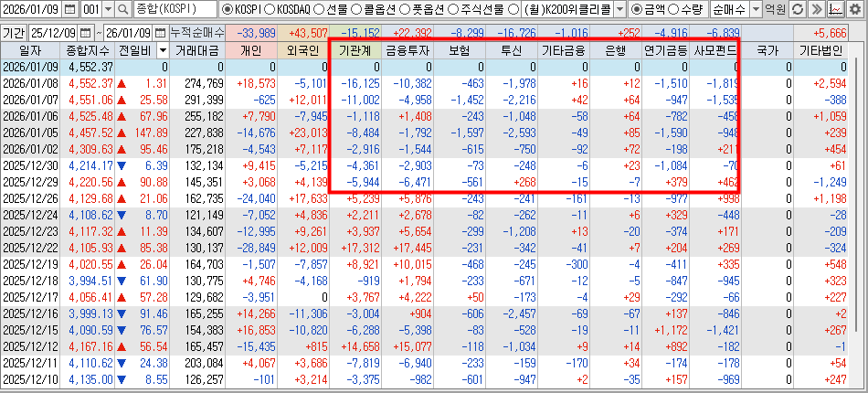The width and height of the screenshot is (868, 393).
Task: Click the double-arrow next page icon
Action: click(816, 9)
